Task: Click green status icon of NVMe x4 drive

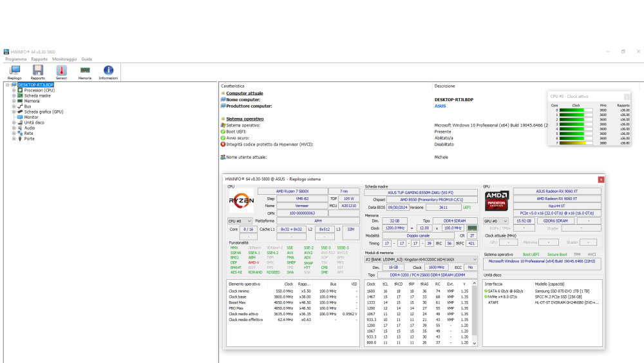Action: (486, 297)
